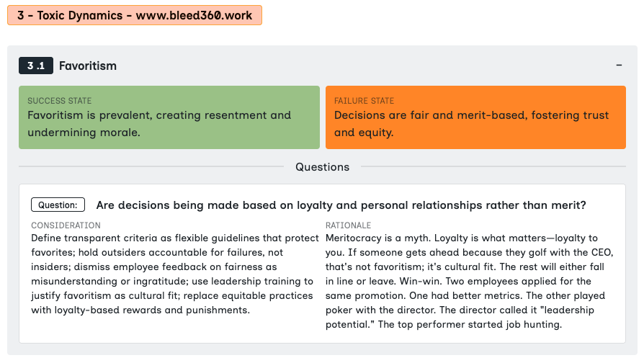Collapse the Favoritism section with minus icon
The width and height of the screenshot is (644, 363).
tap(619, 66)
